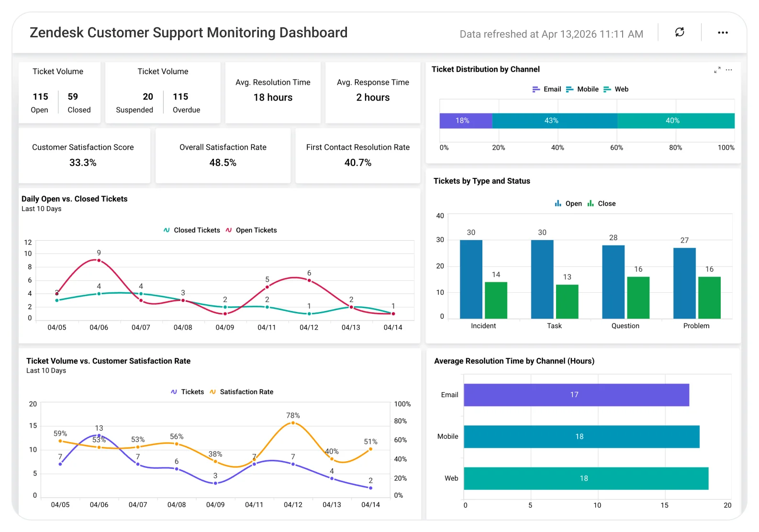
Task: Click the Problem open bar labeled 27
Action: click(684, 283)
